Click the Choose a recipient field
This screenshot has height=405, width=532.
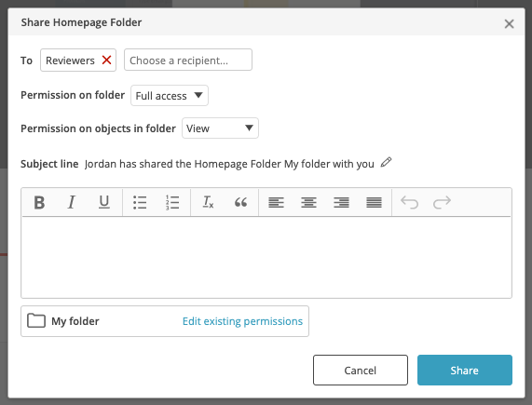click(x=188, y=60)
